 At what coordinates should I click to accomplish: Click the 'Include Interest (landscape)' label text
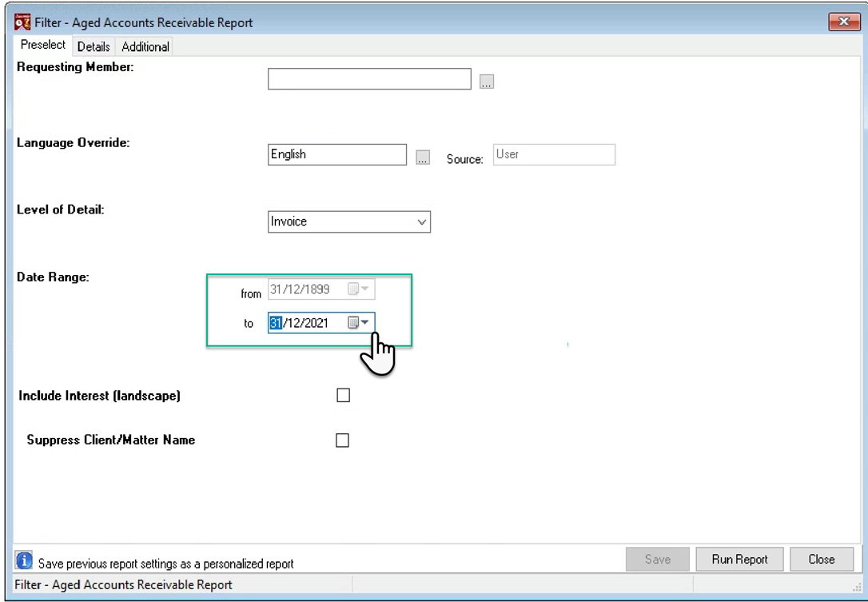pos(100,396)
